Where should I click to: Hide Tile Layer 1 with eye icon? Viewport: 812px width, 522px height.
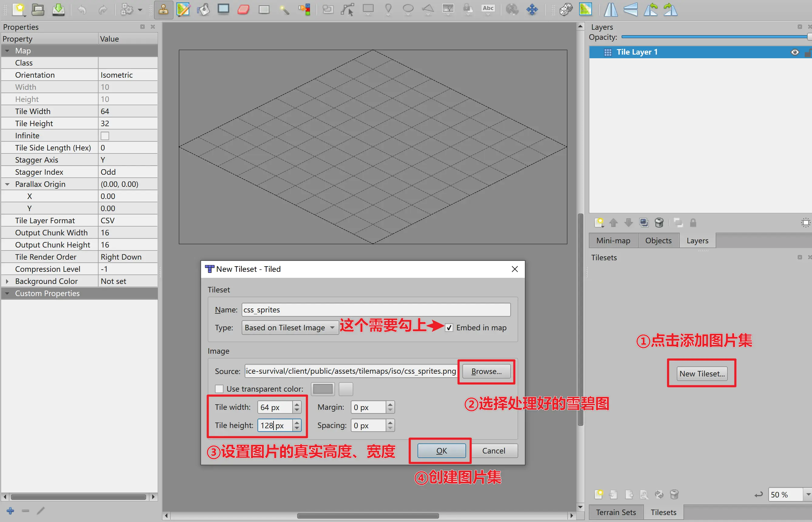[x=795, y=52]
